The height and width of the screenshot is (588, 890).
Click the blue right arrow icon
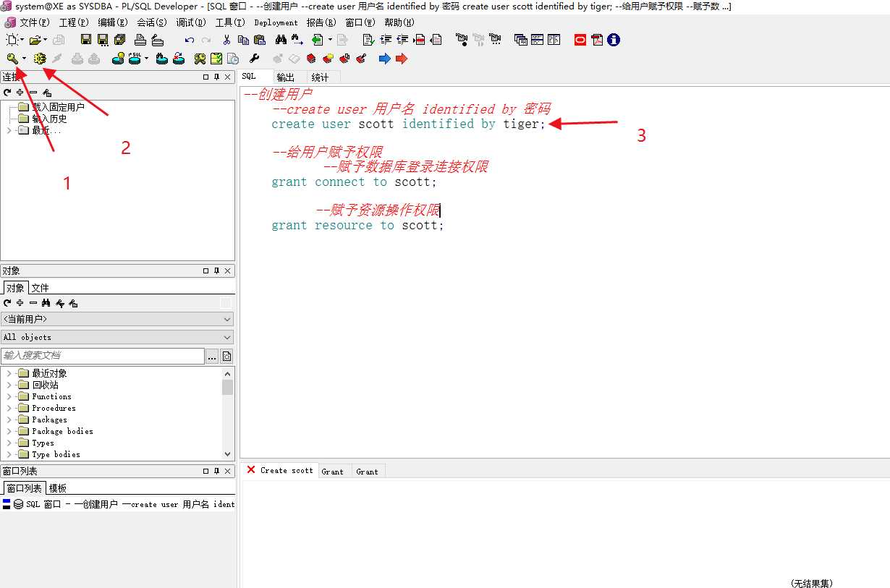pos(385,59)
